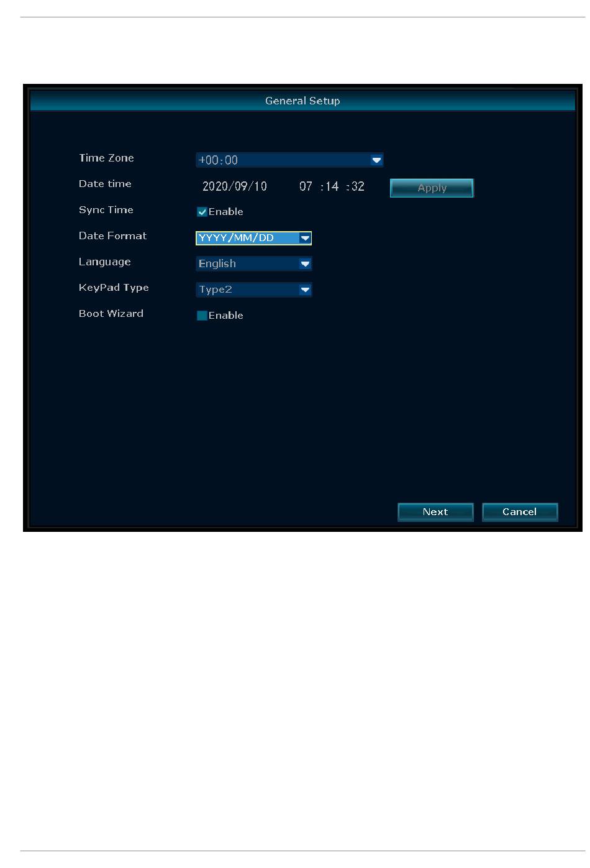Image resolution: width=590 pixels, height=868 pixels.
Task: Click the General Setup title text
Action: [x=302, y=101]
